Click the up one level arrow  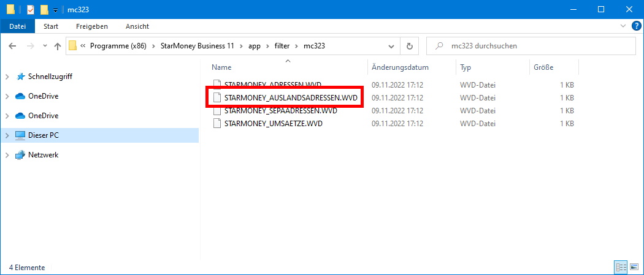click(x=58, y=46)
